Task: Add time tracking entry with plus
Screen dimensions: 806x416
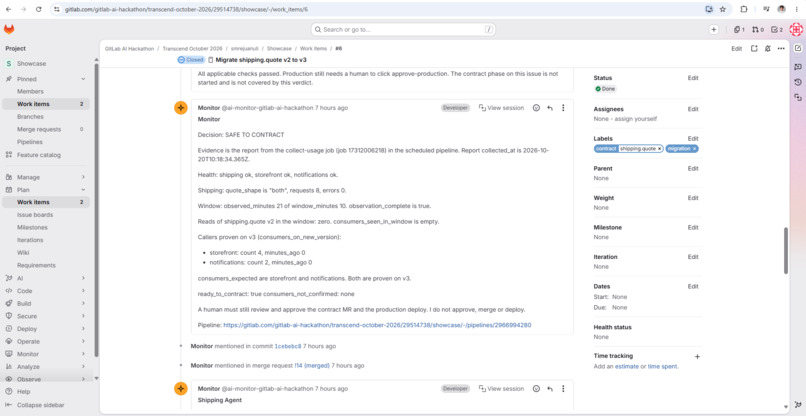Action: (697, 356)
